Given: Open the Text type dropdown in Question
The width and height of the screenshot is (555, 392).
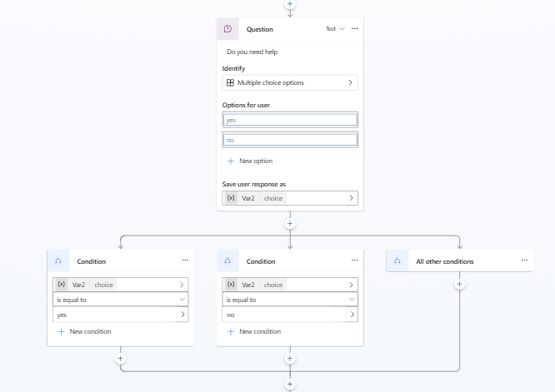Looking at the screenshot, I should tap(335, 28).
